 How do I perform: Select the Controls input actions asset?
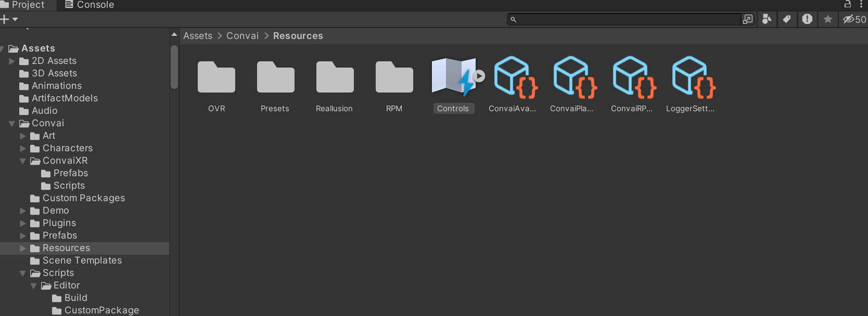click(453, 78)
